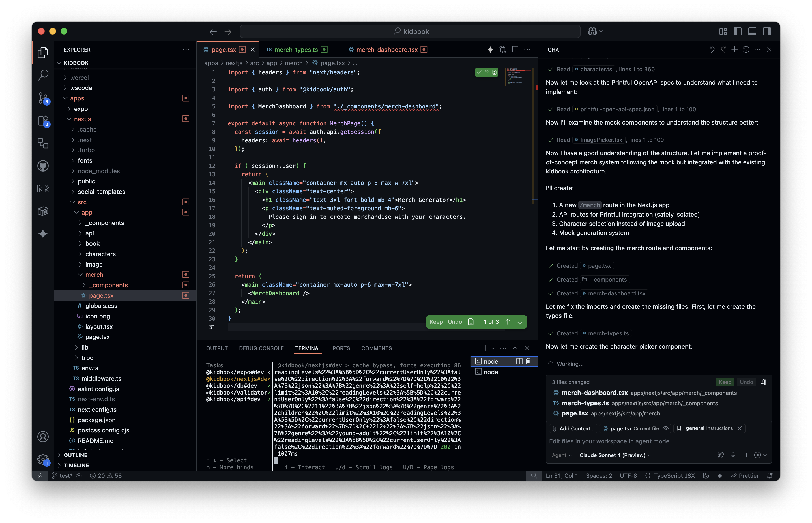Image resolution: width=812 pixels, height=523 pixels.
Task: Open the GitHub panel in activity bar
Action: (x=43, y=166)
